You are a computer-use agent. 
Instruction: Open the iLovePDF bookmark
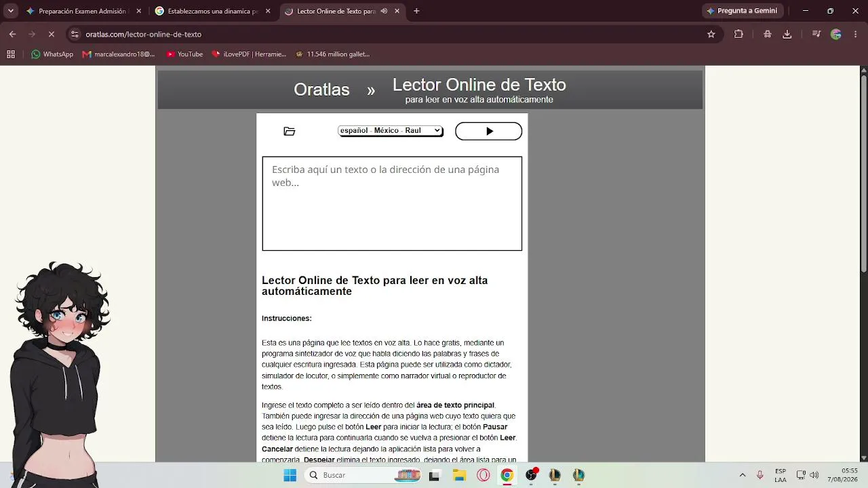(x=249, y=54)
